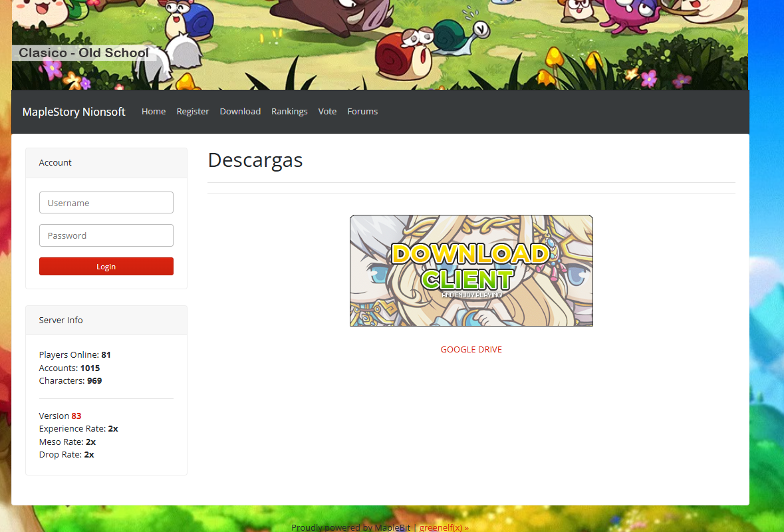Select the Server Info panel header
The image size is (784, 532).
[x=106, y=321]
